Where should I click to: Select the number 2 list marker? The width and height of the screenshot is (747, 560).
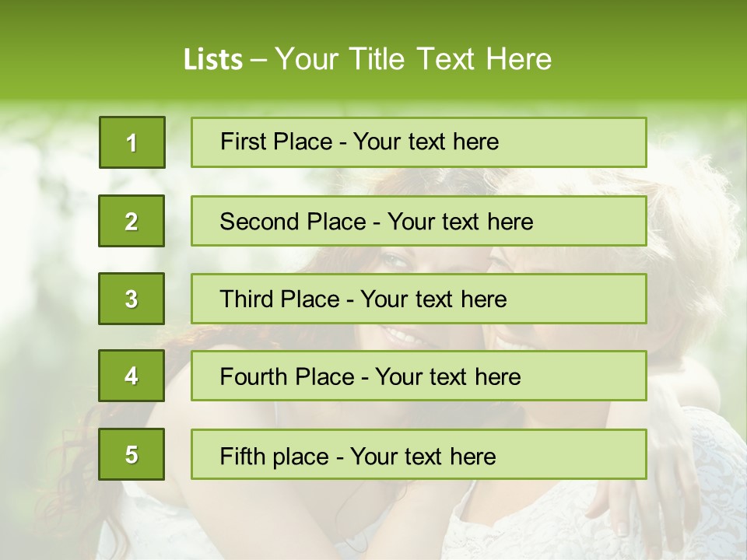(132, 221)
